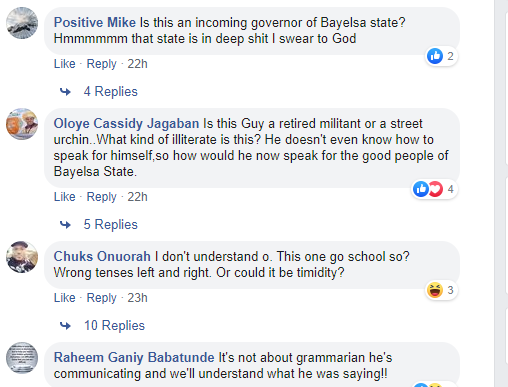
Task: Open Oloye Cassidy Jagaban's avatar
Action: 22,124
